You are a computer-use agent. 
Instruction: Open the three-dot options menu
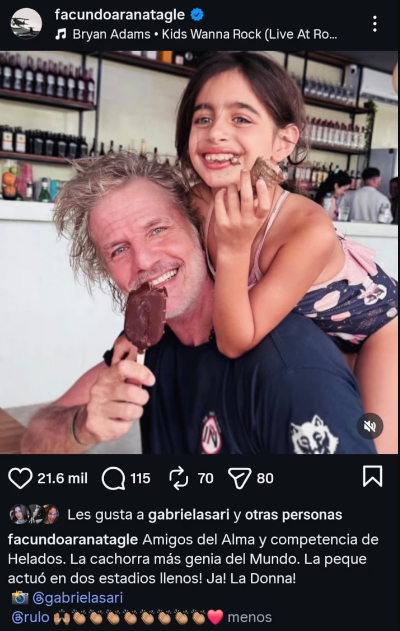click(x=375, y=24)
